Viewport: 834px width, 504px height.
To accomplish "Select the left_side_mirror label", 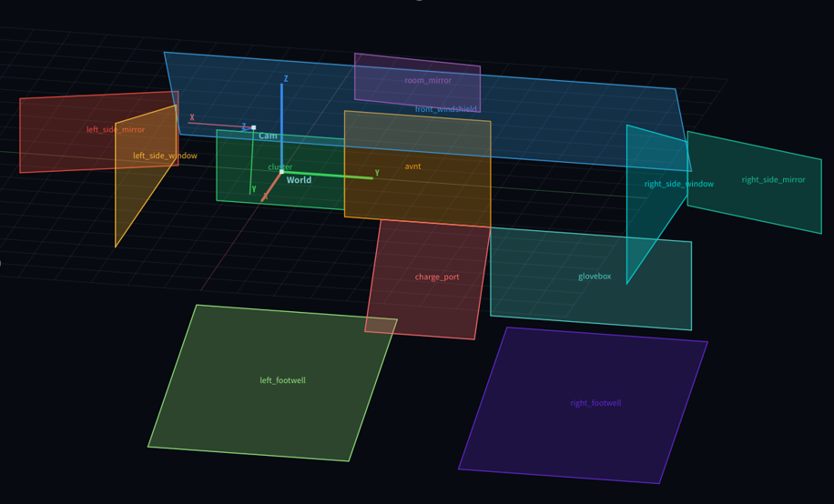I will coord(116,130).
